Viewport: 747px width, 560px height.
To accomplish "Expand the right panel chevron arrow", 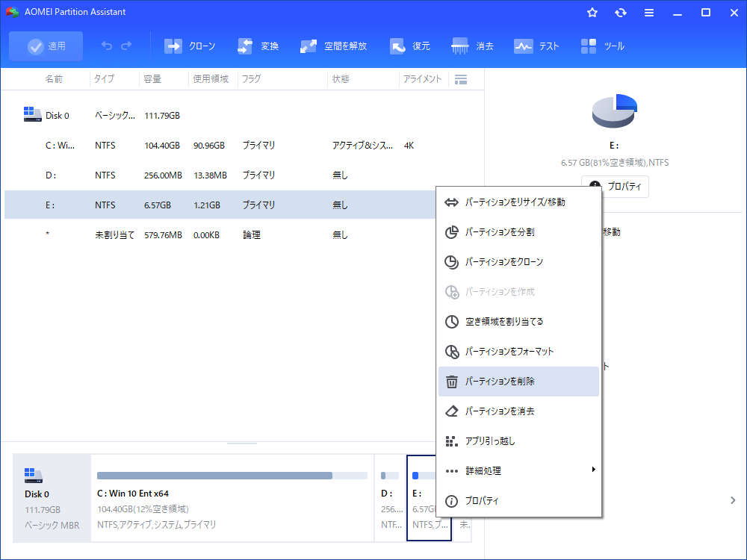I will pyautogui.click(x=733, y=500).
